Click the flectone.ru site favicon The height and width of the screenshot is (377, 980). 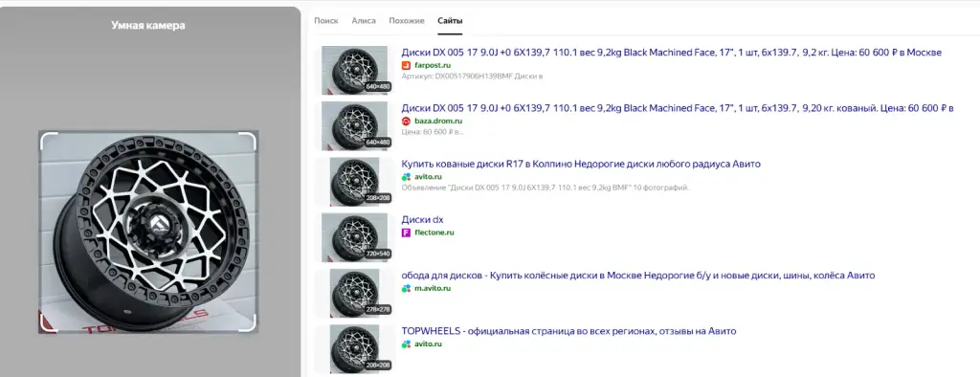406,233
